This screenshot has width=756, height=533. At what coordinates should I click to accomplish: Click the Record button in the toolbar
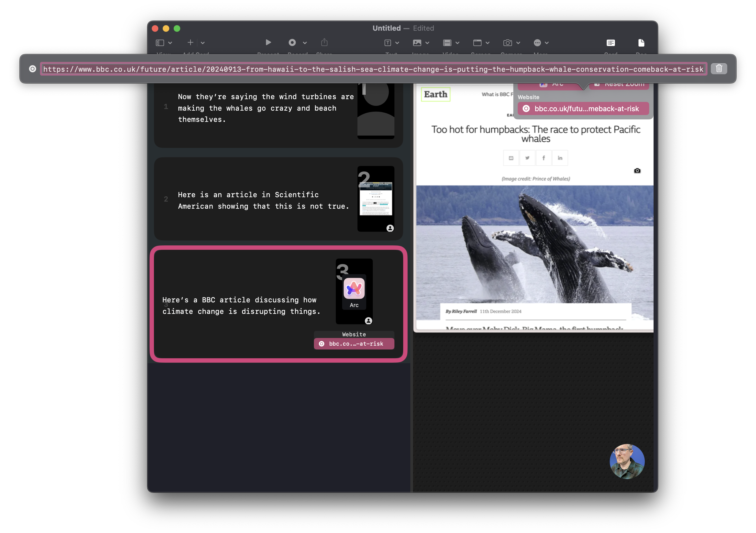[292, 42]
